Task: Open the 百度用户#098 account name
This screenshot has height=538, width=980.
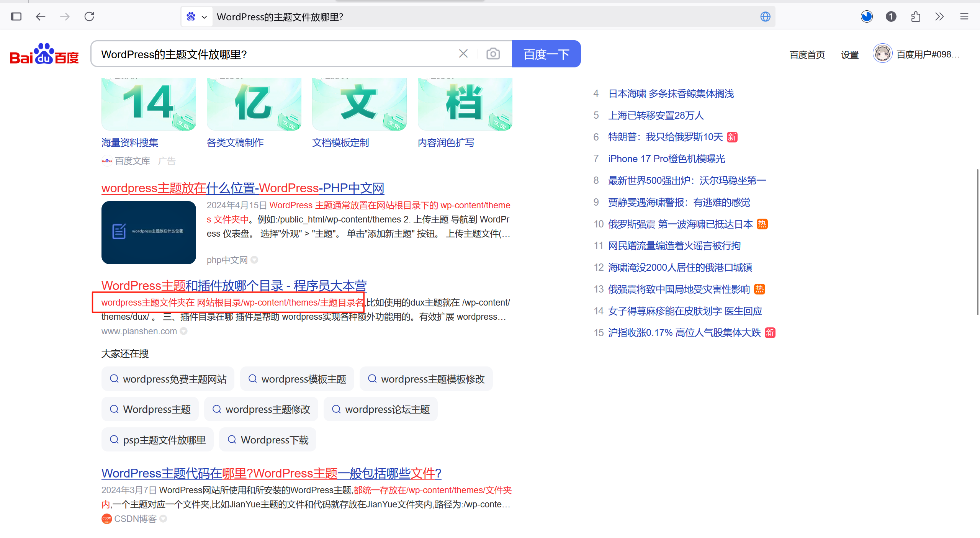Action: click(928, 55)
